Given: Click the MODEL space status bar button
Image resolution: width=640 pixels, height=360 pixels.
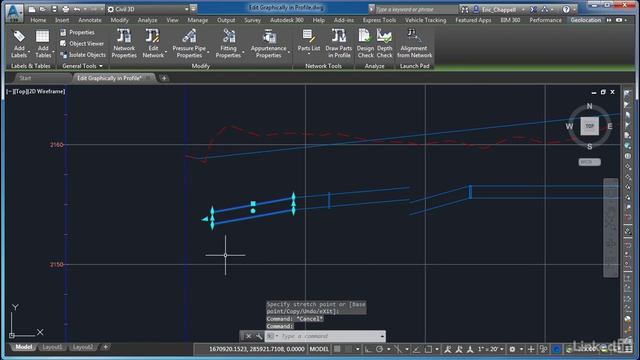Looking at the screenshot, I should [319, 349].
